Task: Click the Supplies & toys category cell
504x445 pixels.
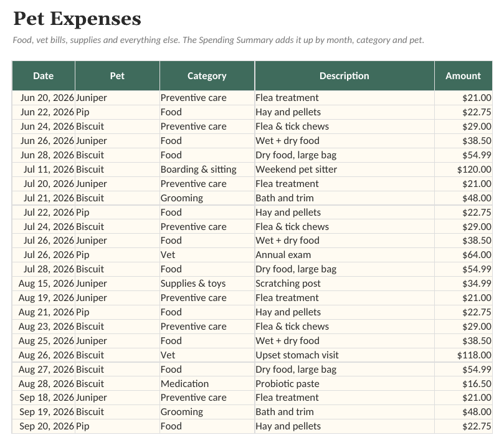Action: coord(207,284)
